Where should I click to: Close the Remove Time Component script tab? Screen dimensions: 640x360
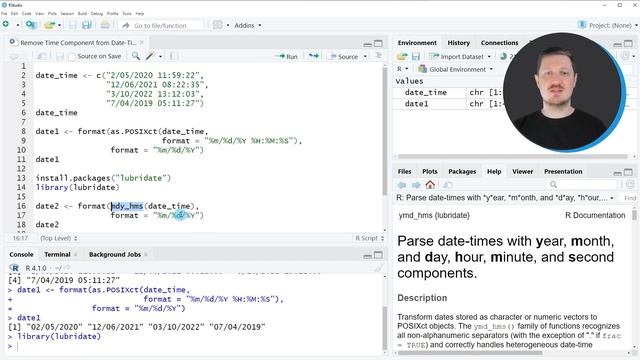(x=142, y=42)
